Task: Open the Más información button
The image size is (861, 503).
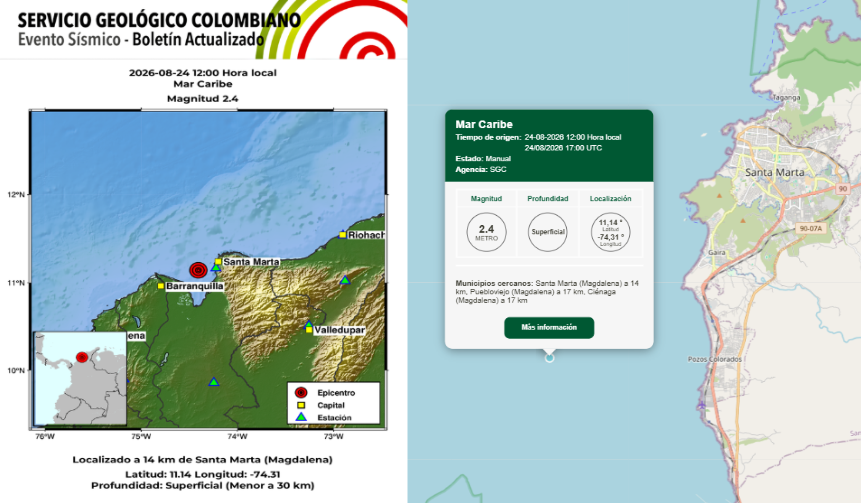Action: (549, 327)
